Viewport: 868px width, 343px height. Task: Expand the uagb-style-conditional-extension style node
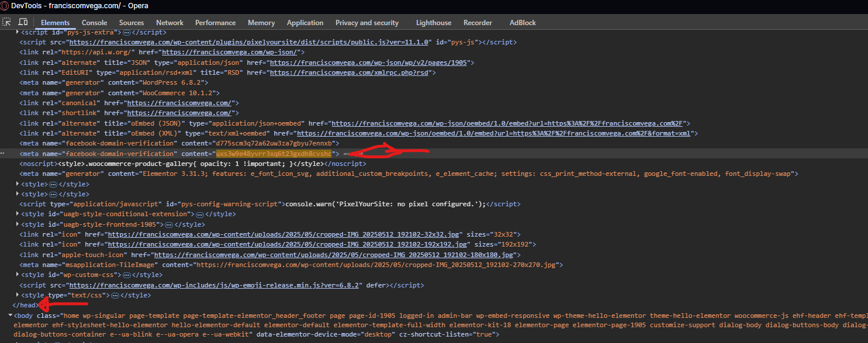click(18, 214)
